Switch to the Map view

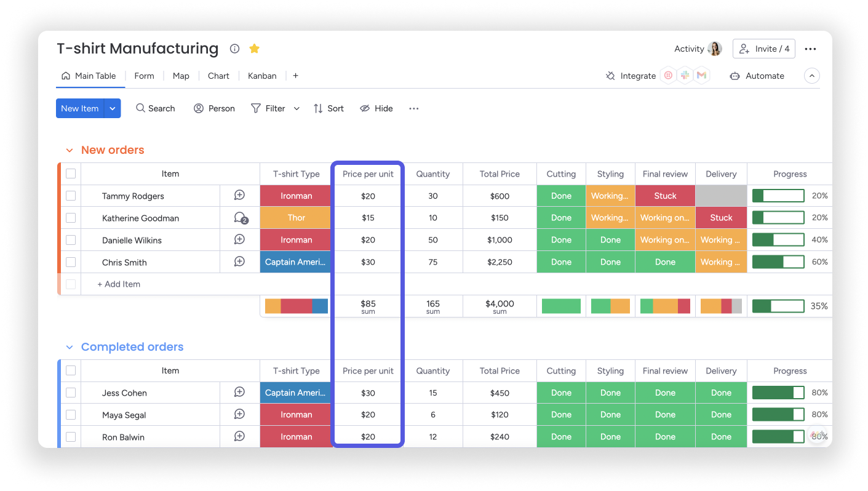[181, 76]
